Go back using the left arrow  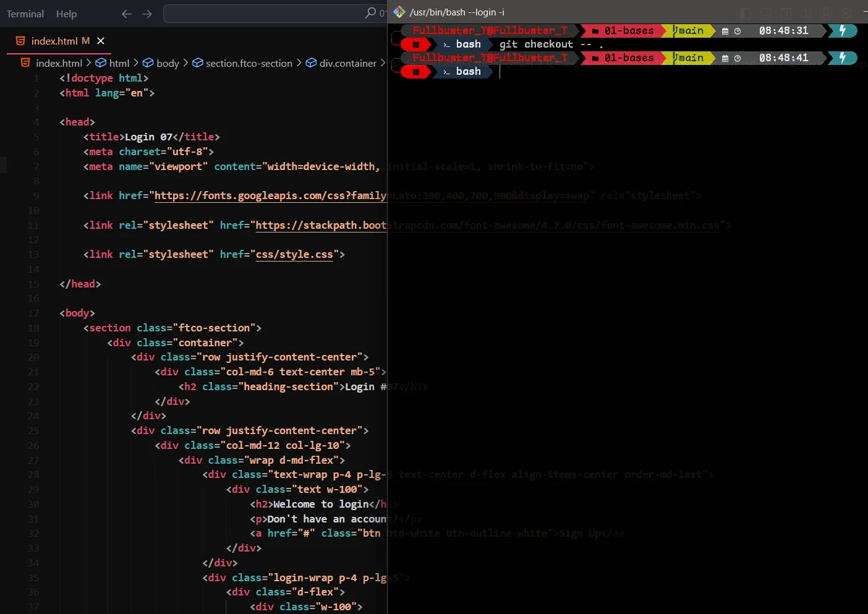point(127,14)
